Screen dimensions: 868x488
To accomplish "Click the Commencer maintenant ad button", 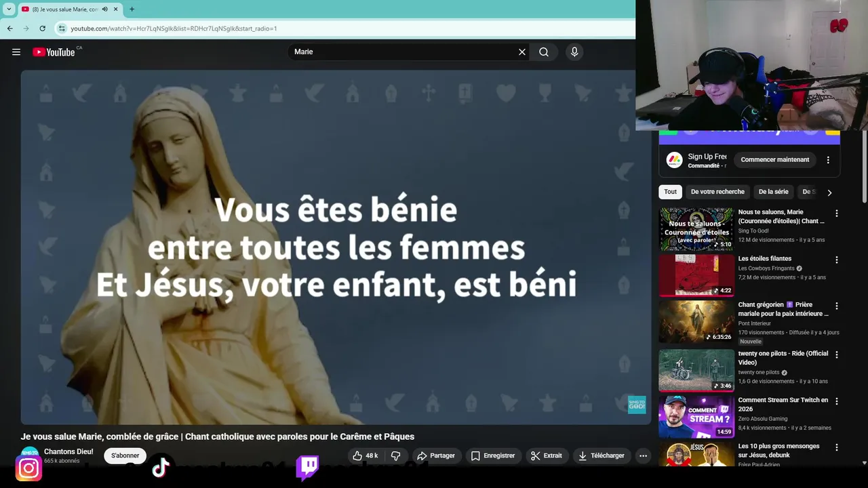I will [775, 160].
